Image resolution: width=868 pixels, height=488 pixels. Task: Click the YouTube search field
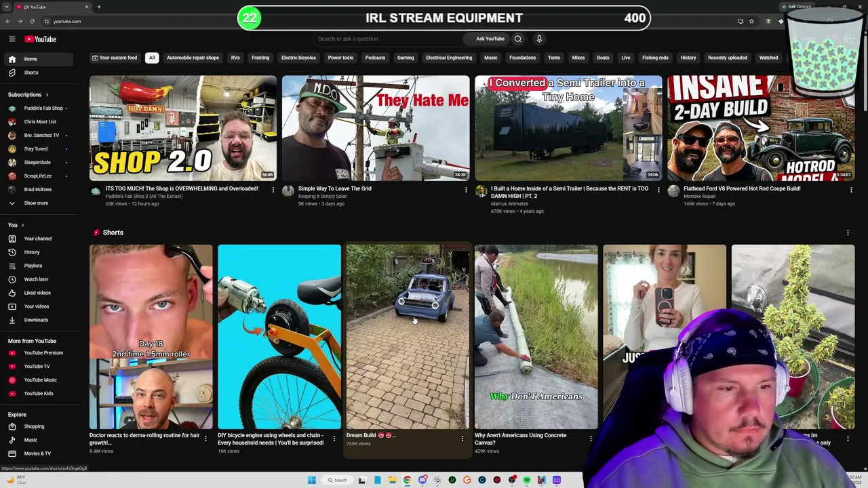coord(389,39)
